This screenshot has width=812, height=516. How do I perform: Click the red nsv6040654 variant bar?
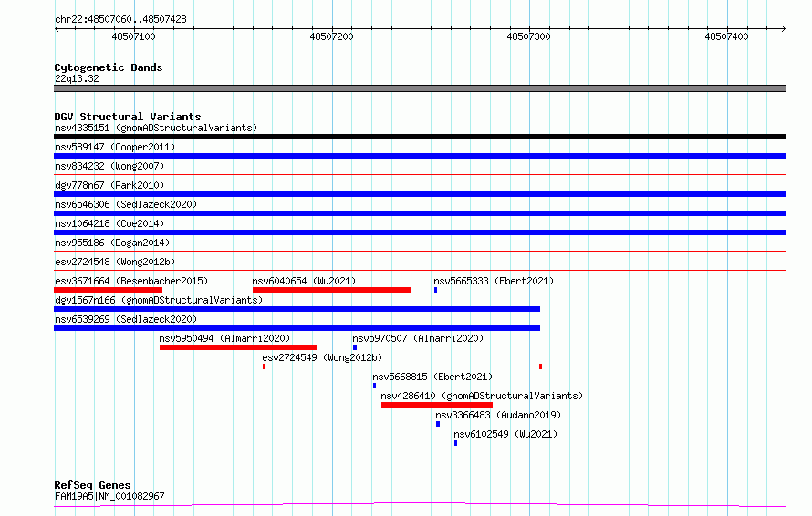click(332, 290)
